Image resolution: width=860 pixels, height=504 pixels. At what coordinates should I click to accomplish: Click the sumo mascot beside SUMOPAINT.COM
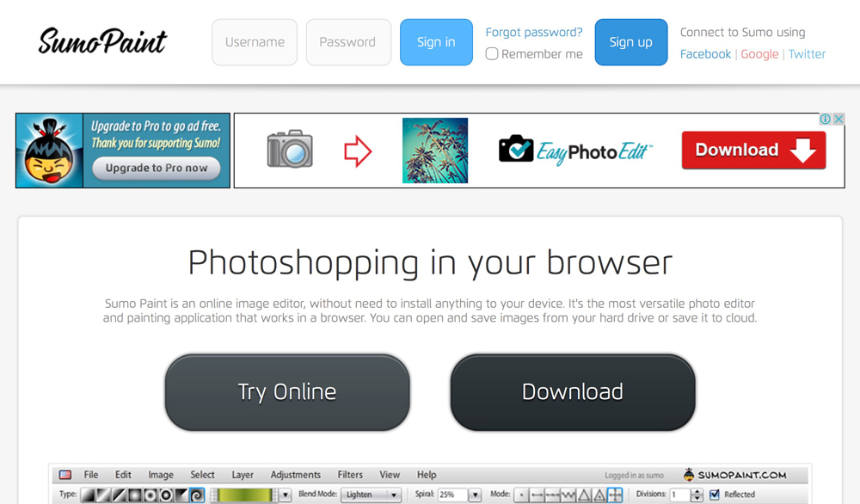(x=689, y=475)
